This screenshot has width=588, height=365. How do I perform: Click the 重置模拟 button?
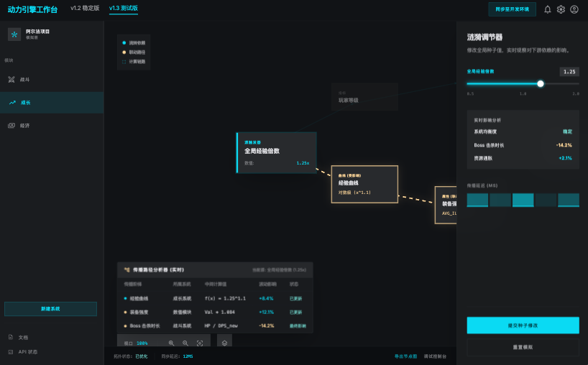click(x=523, y=347)
